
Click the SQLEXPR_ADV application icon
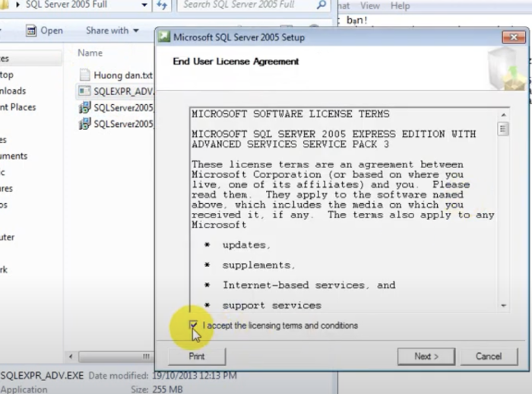[x=84, y=91]
